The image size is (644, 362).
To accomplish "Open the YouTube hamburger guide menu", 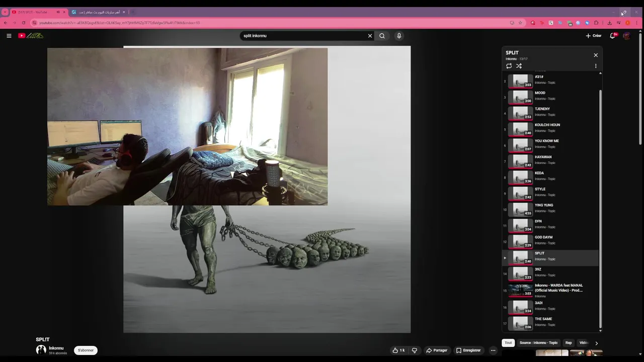I will [x=9, y=36].
